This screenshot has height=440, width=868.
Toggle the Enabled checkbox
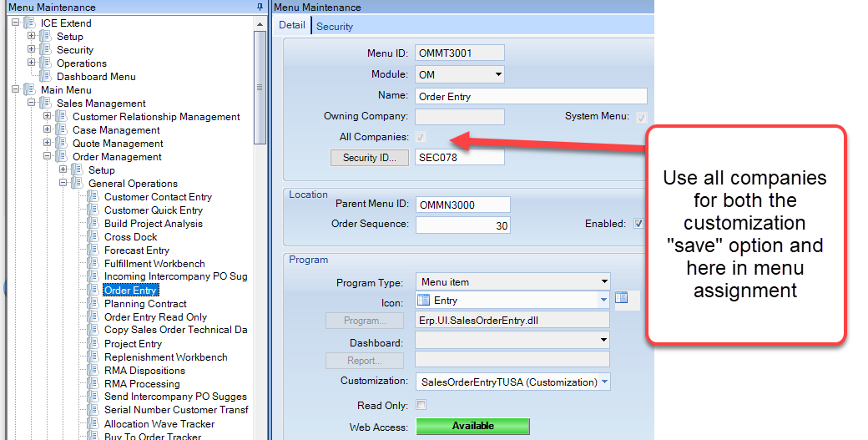click(638, 224)
